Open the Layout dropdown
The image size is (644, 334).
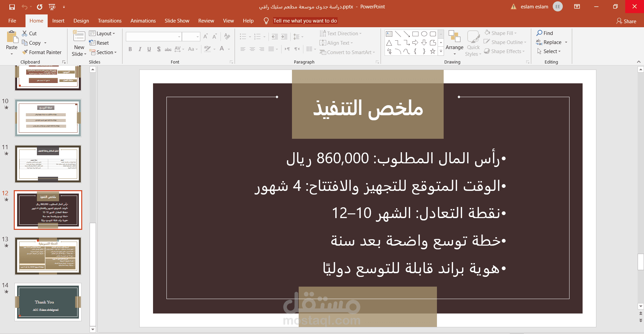(x=102, y=33)
